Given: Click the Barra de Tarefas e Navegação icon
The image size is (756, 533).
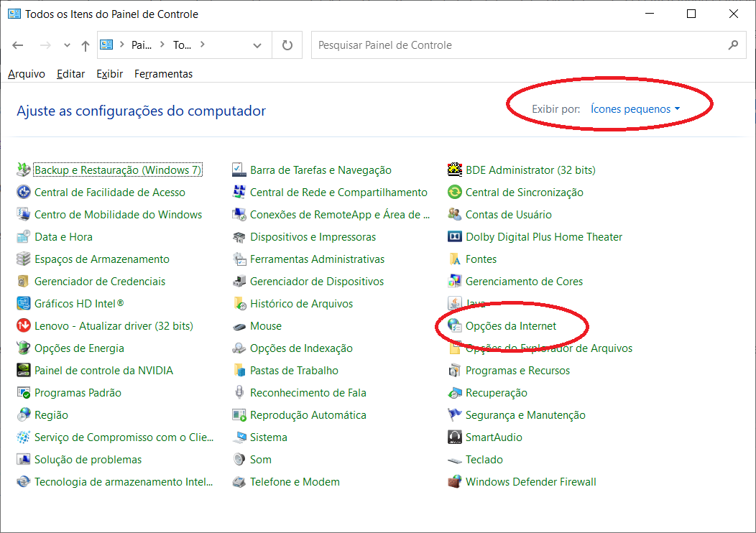Looking at the screenshot, I should coord(239,170).
